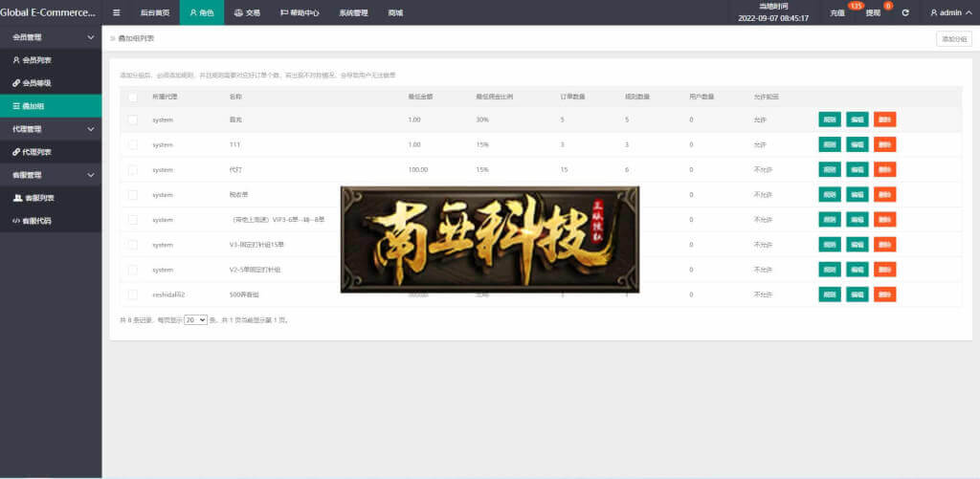Click 编辑 button for the VIP3 row
This screenshot has height=479, width=980.
tap(857, 219)
